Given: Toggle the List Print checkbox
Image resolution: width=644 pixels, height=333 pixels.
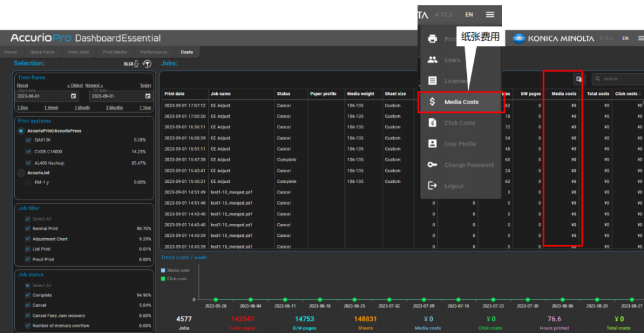Looking at the screenshot, I should tap(27, 249).
